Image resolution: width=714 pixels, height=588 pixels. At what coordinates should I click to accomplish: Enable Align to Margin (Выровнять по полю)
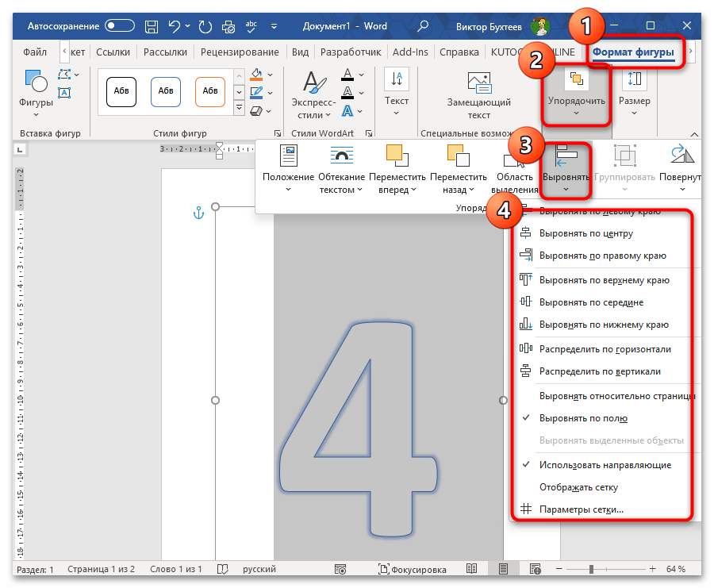(583, 418)
